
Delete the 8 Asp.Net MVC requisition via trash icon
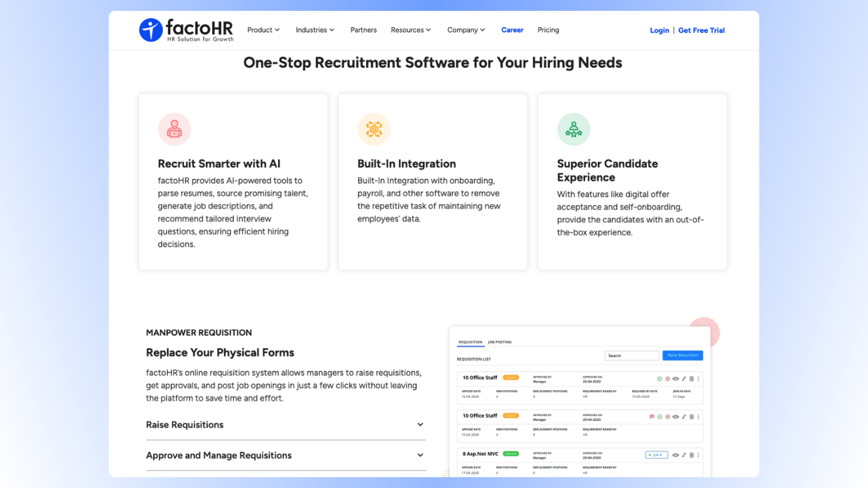(x=692, y=455)
